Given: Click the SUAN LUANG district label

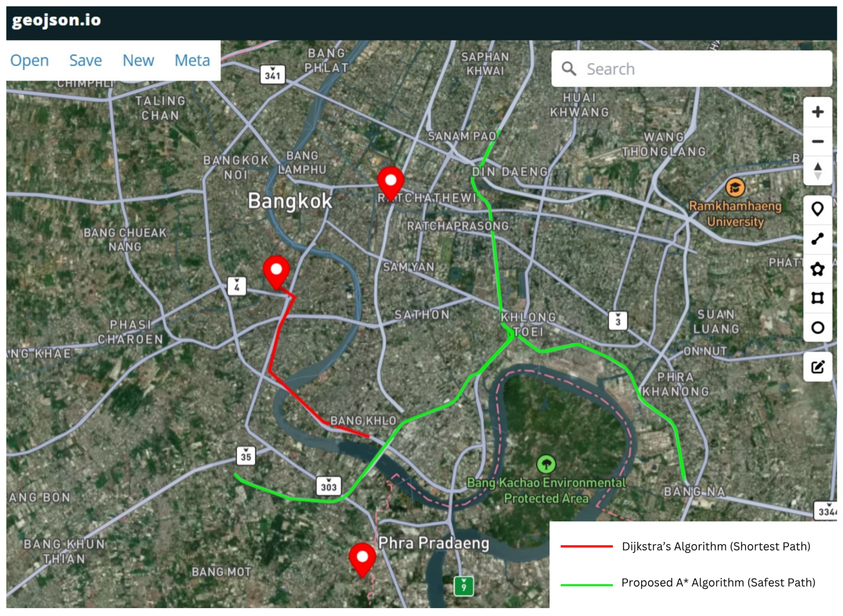Looking at the screenshot, I should 716,322.
